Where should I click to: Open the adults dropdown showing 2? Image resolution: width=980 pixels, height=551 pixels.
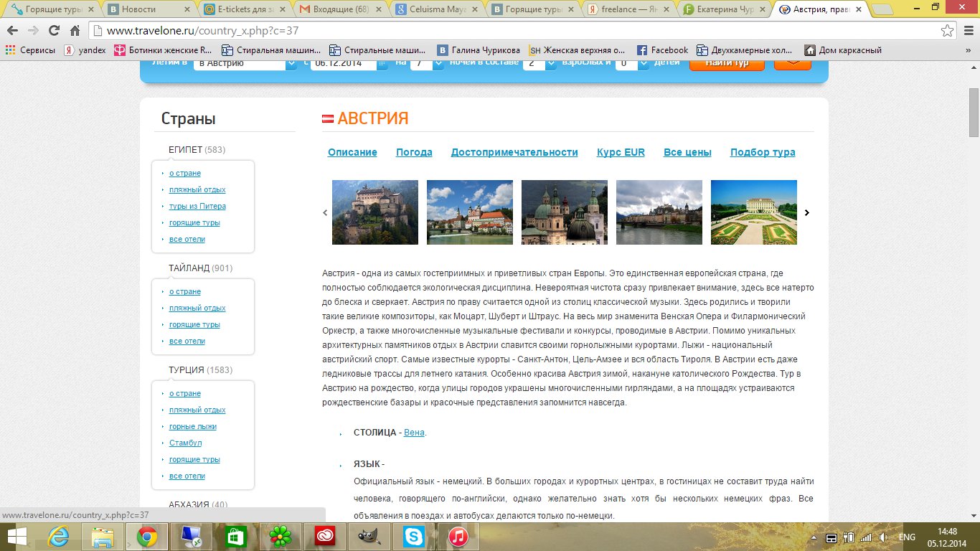pos(550,63)
